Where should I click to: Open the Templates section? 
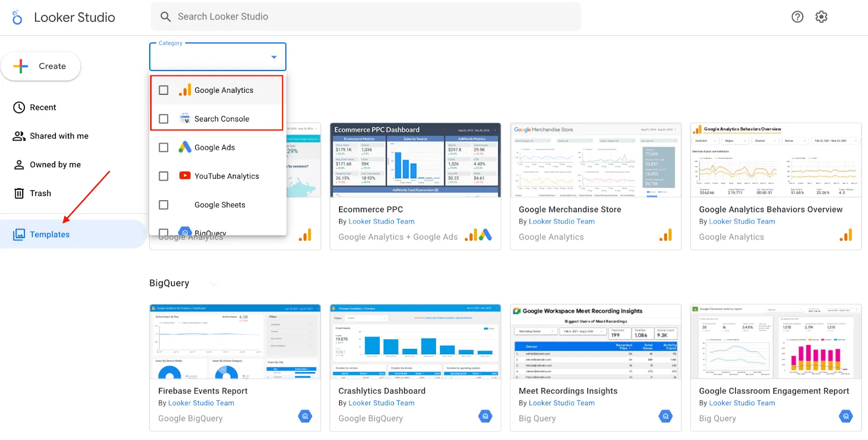73,234
